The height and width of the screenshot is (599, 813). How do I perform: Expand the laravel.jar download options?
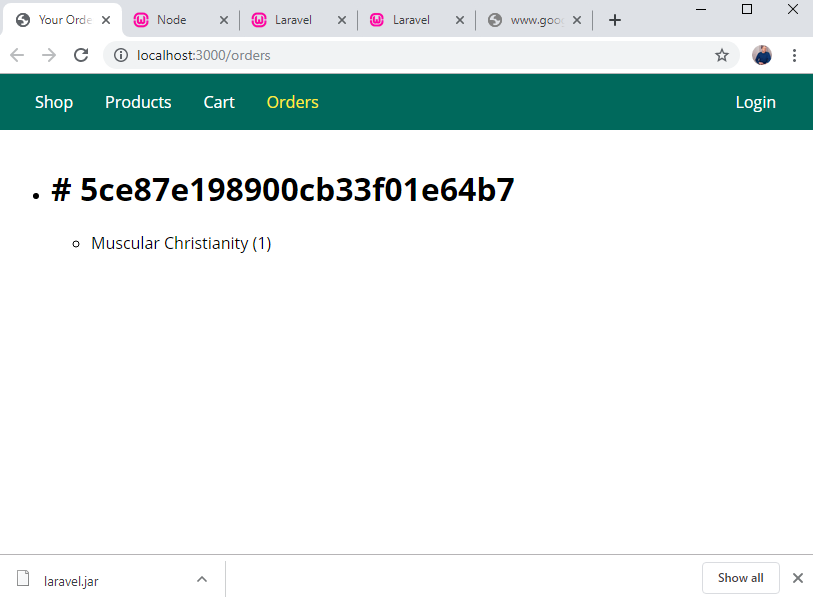(x=202, y=579)
